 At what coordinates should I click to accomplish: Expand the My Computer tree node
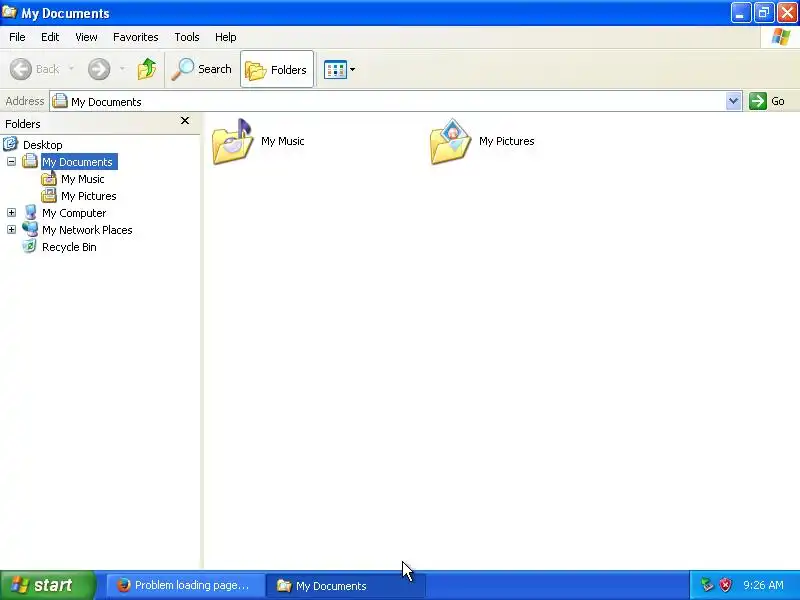11,213
